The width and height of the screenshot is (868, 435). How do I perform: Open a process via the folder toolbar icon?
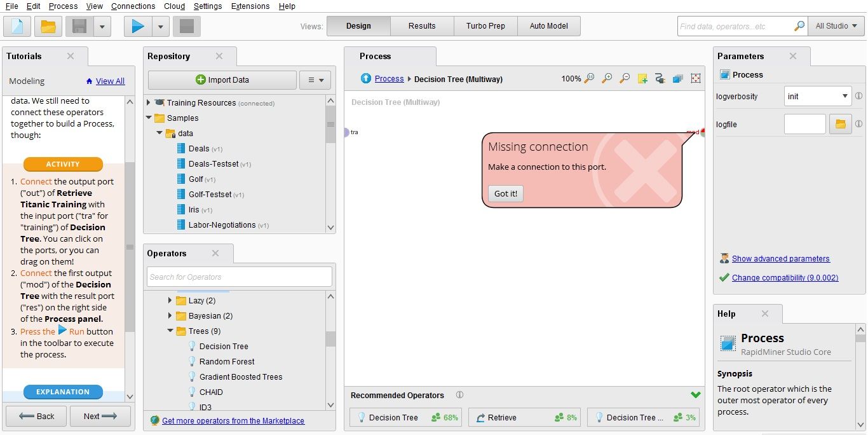point(48,26)
